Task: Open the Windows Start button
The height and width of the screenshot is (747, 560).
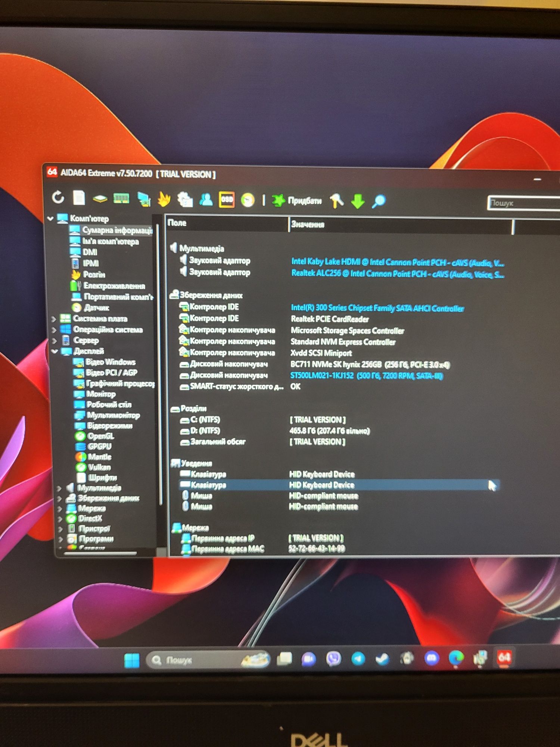Action: click(x=131, y=660)
